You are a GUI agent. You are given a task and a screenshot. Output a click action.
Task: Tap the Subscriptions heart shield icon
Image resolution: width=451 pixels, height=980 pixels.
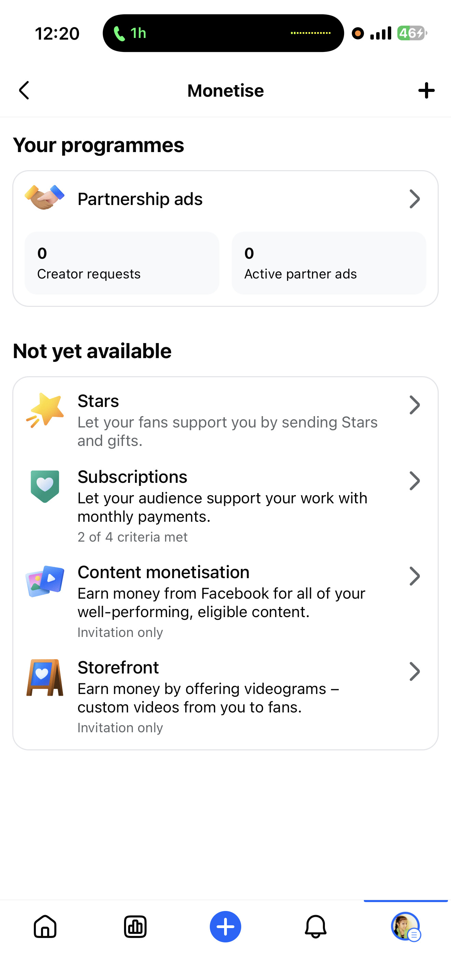45,486
